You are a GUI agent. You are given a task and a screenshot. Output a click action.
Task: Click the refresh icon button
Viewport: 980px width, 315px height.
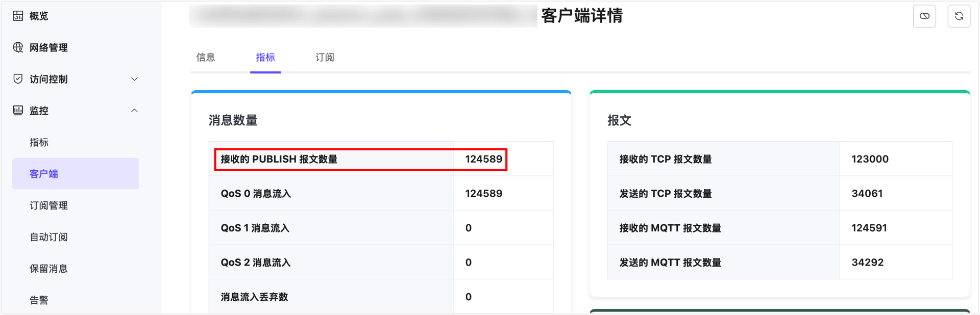pyautogui.click(x=959, y=16)
